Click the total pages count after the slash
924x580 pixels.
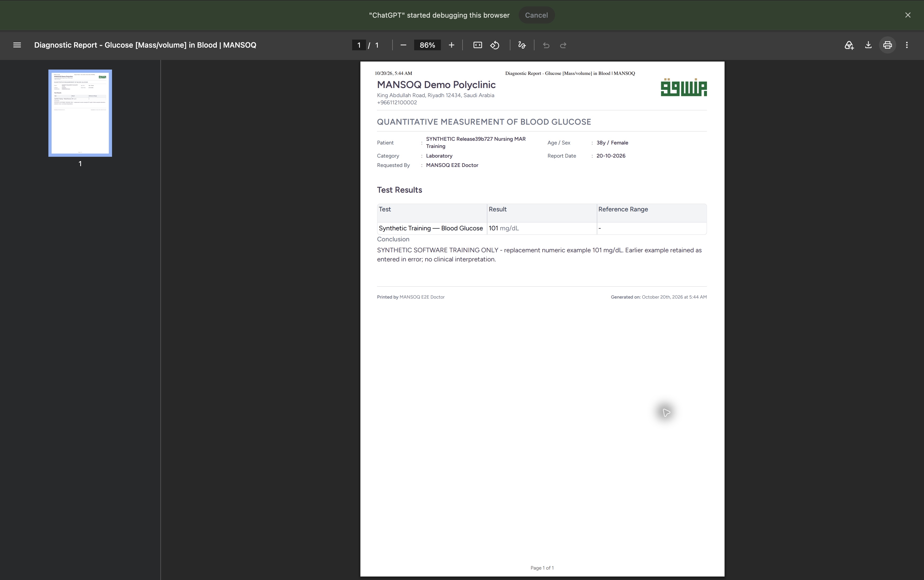[377, 45]
